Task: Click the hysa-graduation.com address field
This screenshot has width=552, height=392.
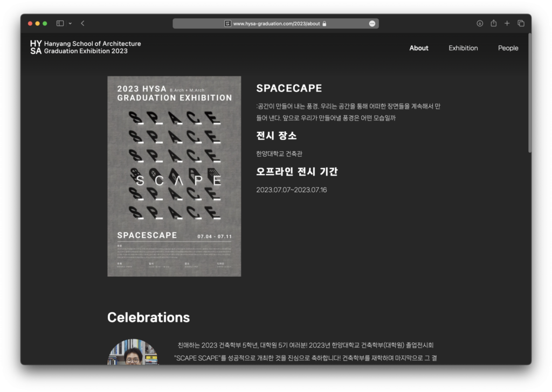Action: coord(276,24)
